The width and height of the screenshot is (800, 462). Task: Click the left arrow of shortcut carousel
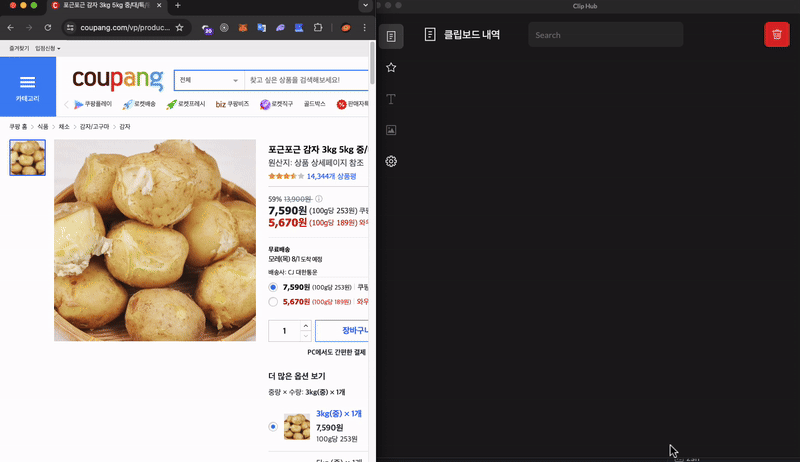click(x=66, y=105)
